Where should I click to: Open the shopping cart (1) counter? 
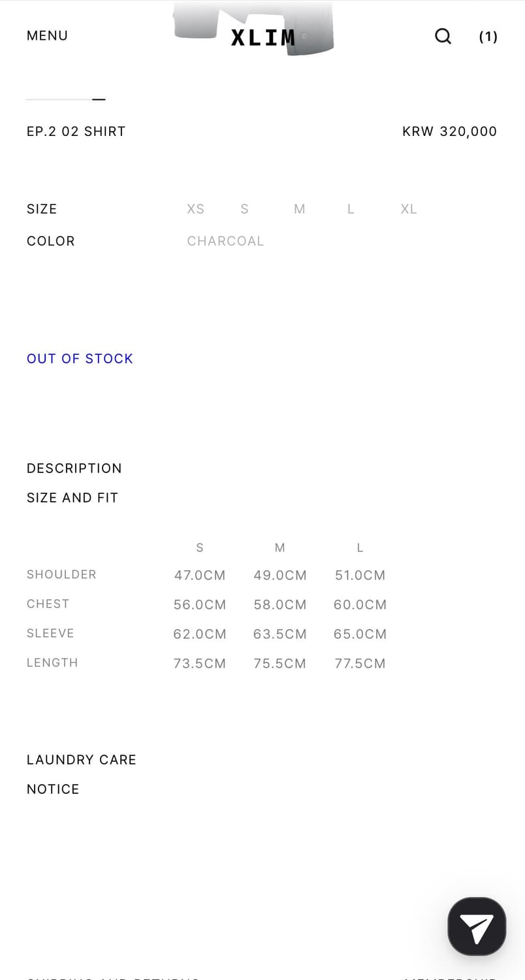point(488,37)
